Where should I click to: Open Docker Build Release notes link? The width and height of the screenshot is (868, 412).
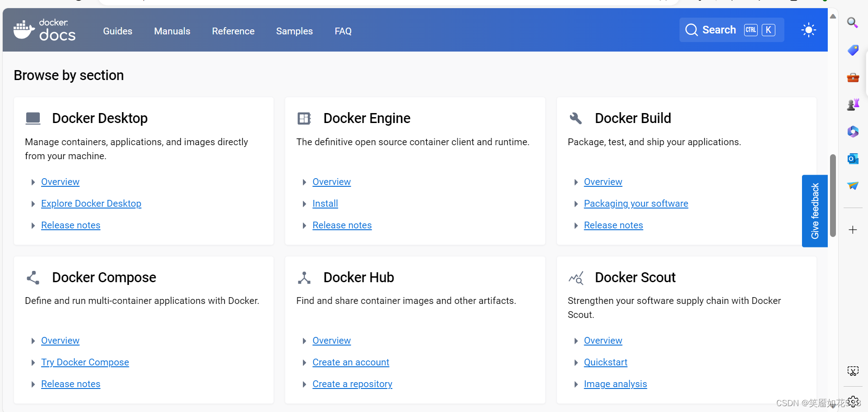point(613,225)
